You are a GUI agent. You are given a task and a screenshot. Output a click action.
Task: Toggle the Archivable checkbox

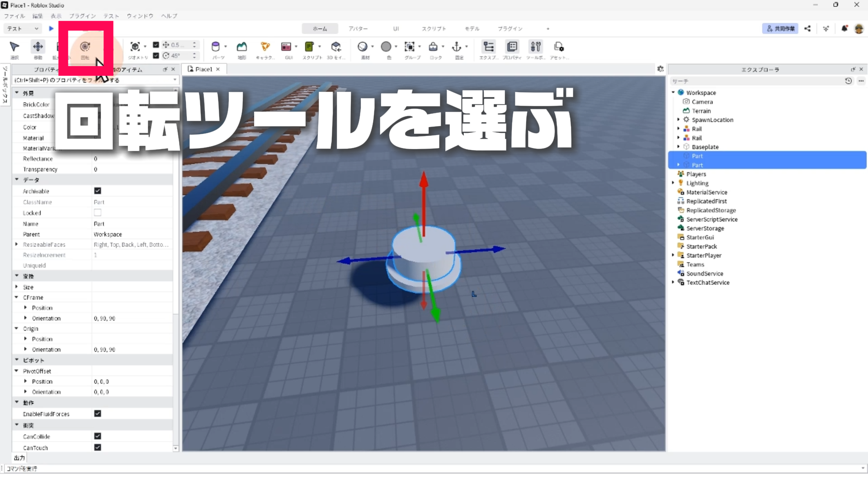(98, 191)
